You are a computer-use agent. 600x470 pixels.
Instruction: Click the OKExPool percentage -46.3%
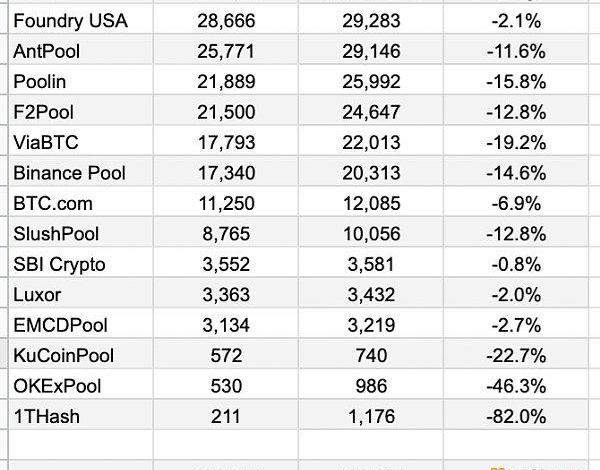coord(516,385)
